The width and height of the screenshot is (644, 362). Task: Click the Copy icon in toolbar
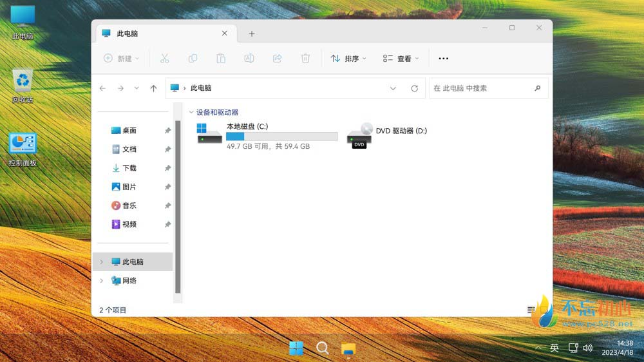click(x=193, y=59)
